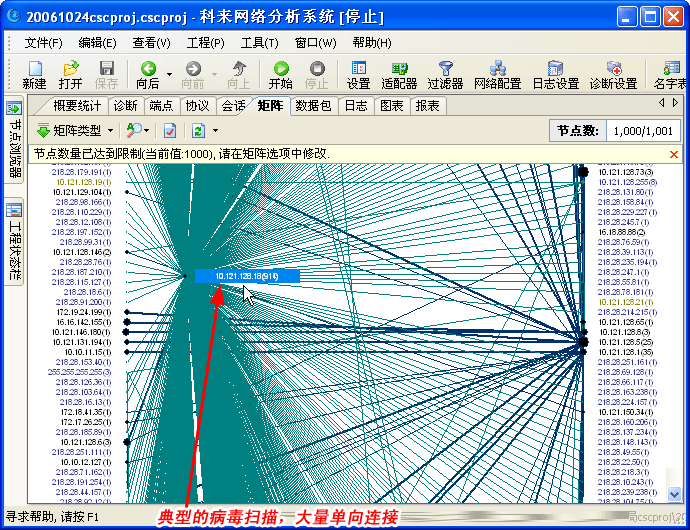Click the 新建 (New) toolbar icon
The width and height of the screenshot is (690, 530).
click(34, 69)
